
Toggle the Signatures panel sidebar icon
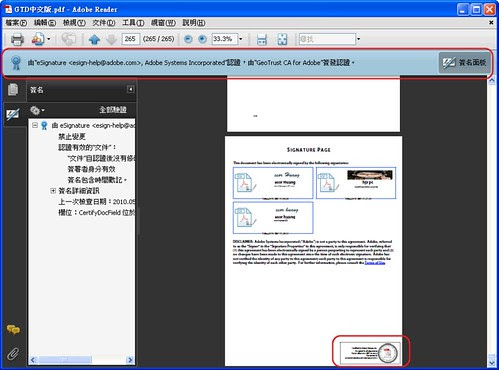[x=13, y=114]
